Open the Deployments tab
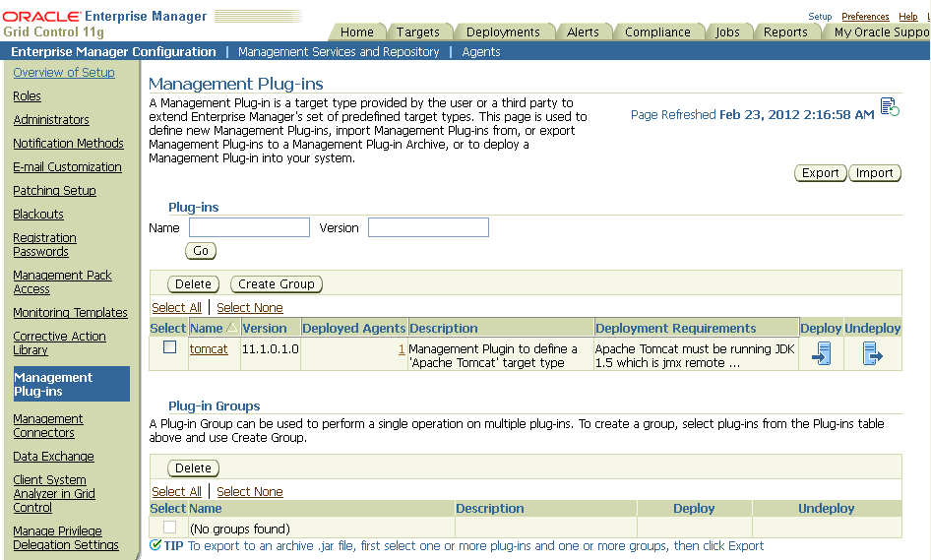 503,32
